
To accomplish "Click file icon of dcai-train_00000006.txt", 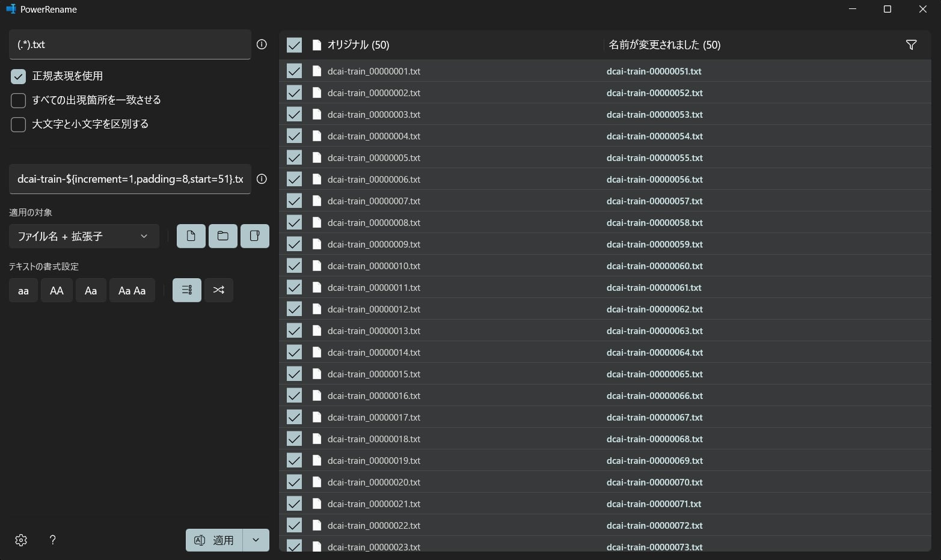I will [317, 179].
